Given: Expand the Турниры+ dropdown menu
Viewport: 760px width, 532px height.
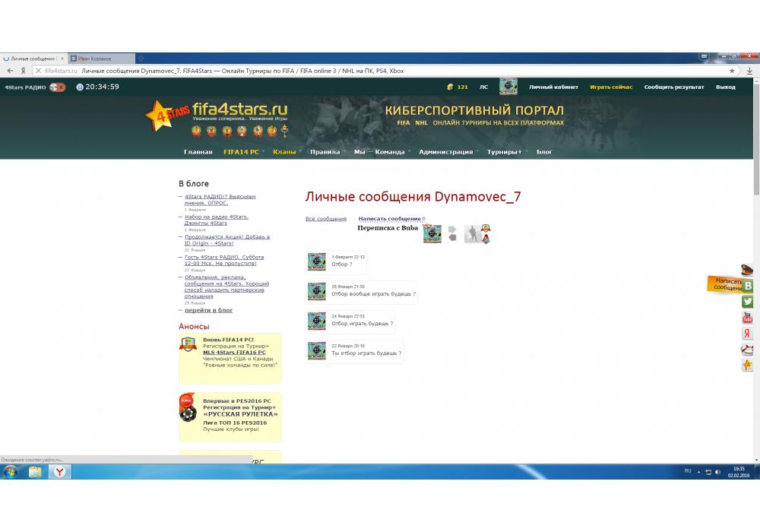Looking at the screenshot, I should 505,152.
